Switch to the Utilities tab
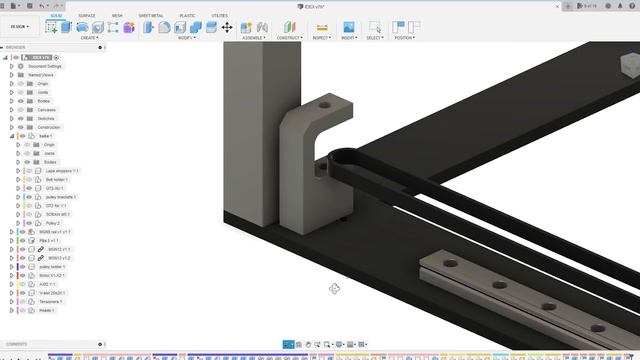Viewport: 640px width, 360px height. [x=220, y=16]
